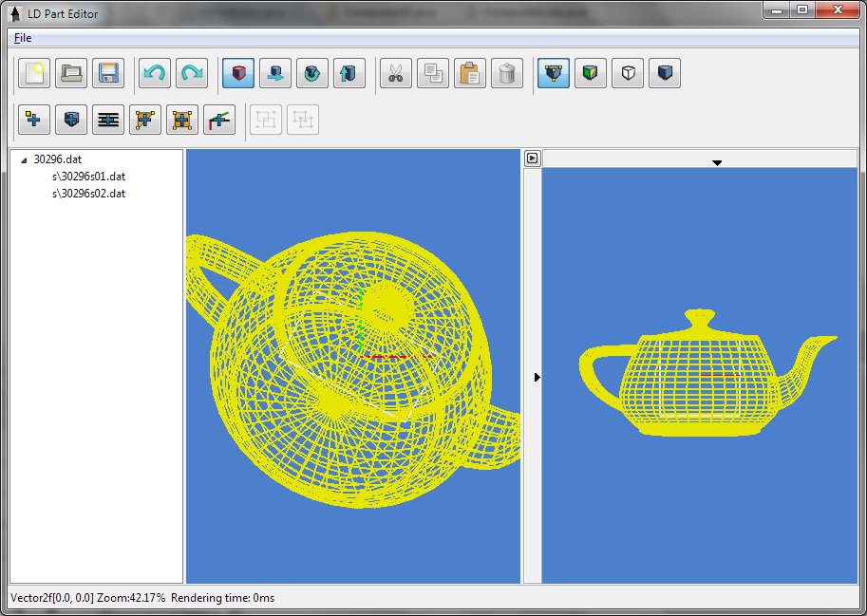Enable the white wireframe cube mode
The image size is (867, 616).
(628, 73)
